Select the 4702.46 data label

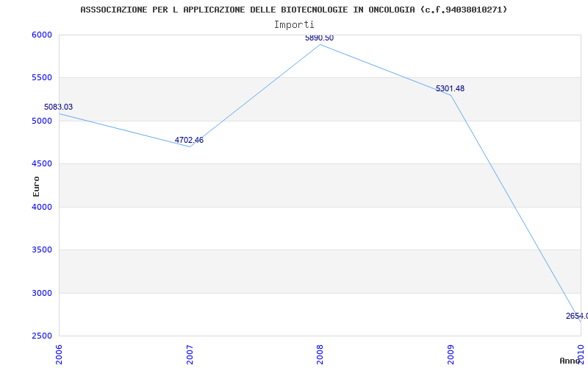click(189, 140)
